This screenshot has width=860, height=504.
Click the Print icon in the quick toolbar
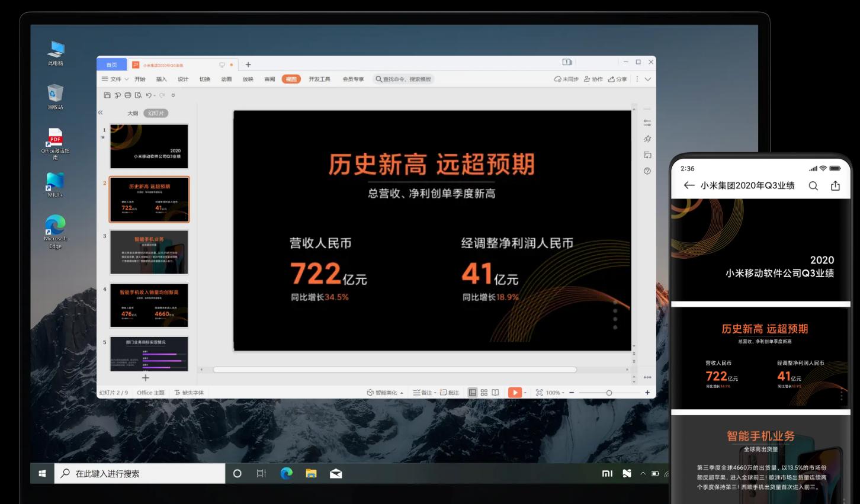tap(128, 95)
